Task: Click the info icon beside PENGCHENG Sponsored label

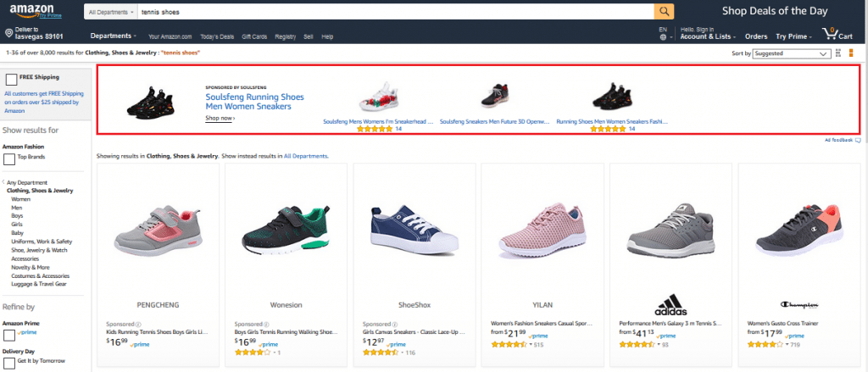Action: point(138,325)
